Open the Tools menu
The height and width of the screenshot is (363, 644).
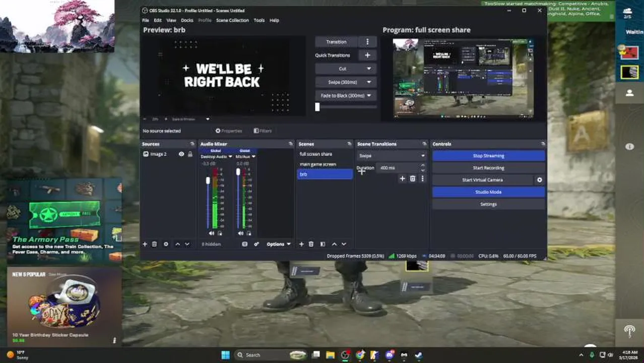point(259,20)
